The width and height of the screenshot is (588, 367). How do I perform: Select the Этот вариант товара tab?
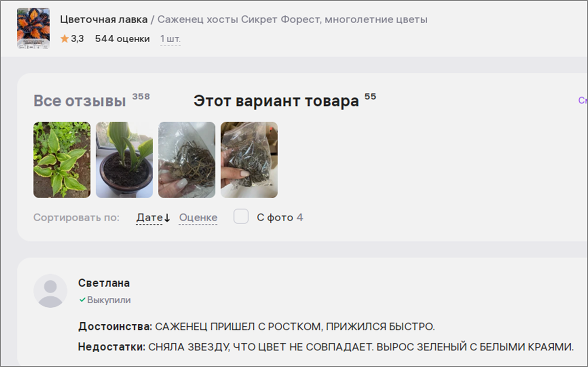(276, 101)
